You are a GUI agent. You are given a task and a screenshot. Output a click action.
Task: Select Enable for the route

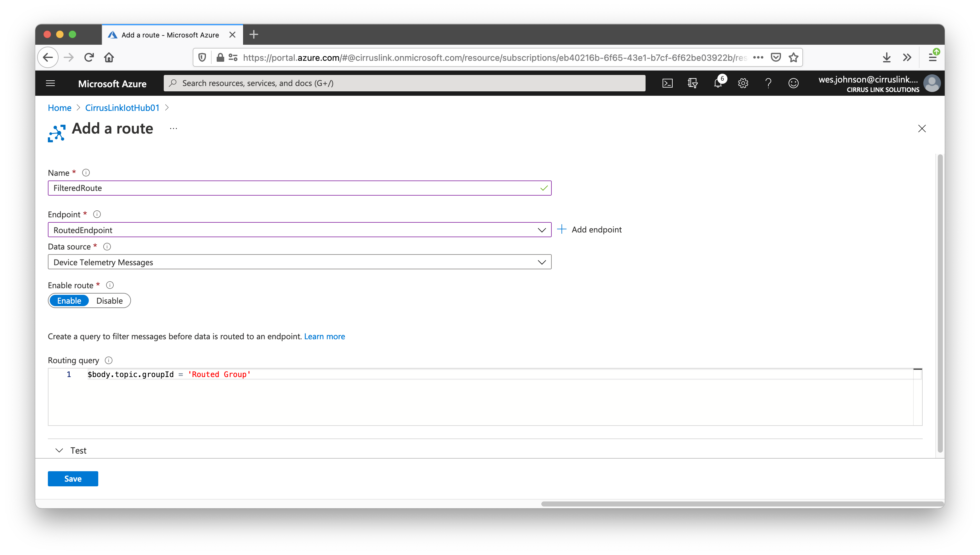(x=69, y=301)
